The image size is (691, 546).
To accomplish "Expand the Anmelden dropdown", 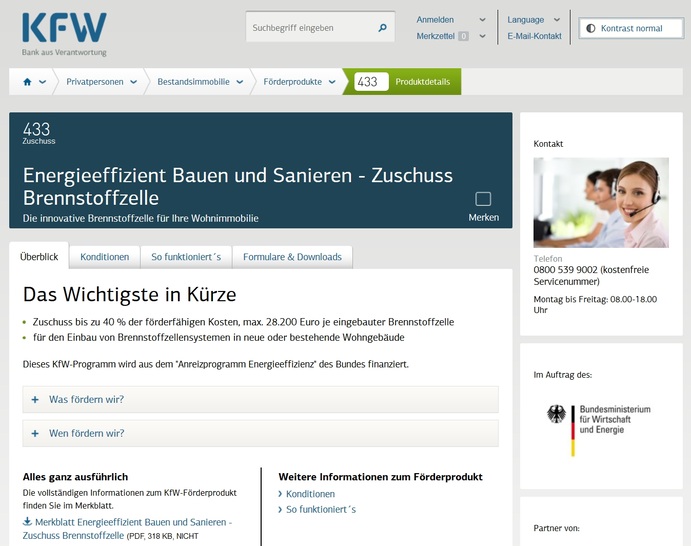I will 451,19.
